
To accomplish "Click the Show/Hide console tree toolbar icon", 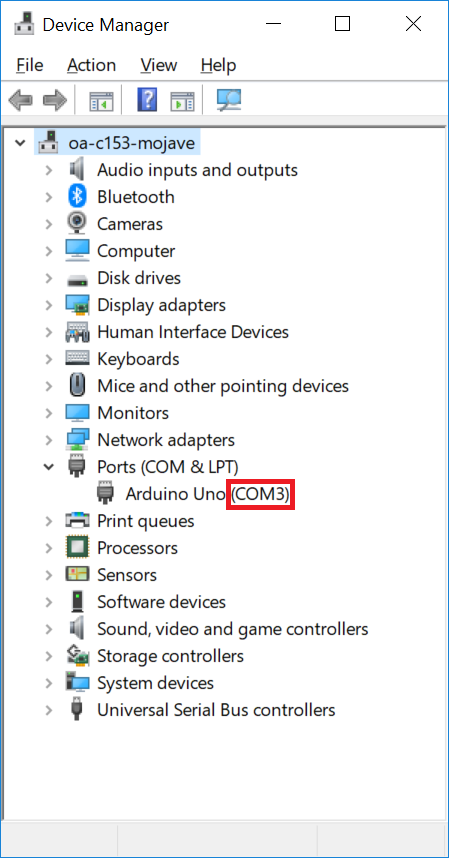I will pos(102,101).
